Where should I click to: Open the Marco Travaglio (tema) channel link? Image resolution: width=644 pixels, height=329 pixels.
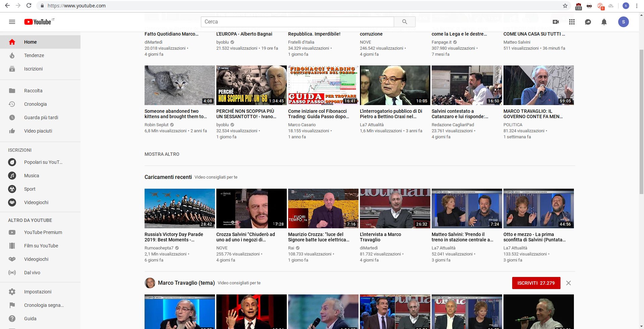186,283
